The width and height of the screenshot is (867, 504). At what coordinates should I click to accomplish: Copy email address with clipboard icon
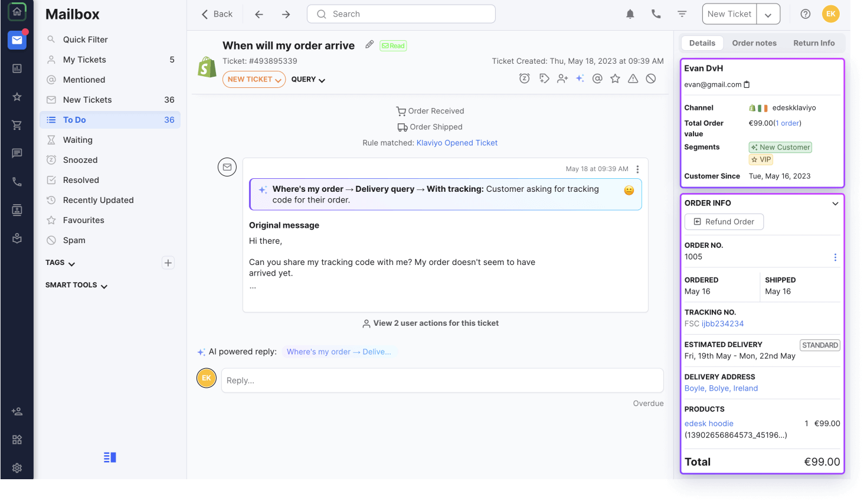[x=747, y=84]
